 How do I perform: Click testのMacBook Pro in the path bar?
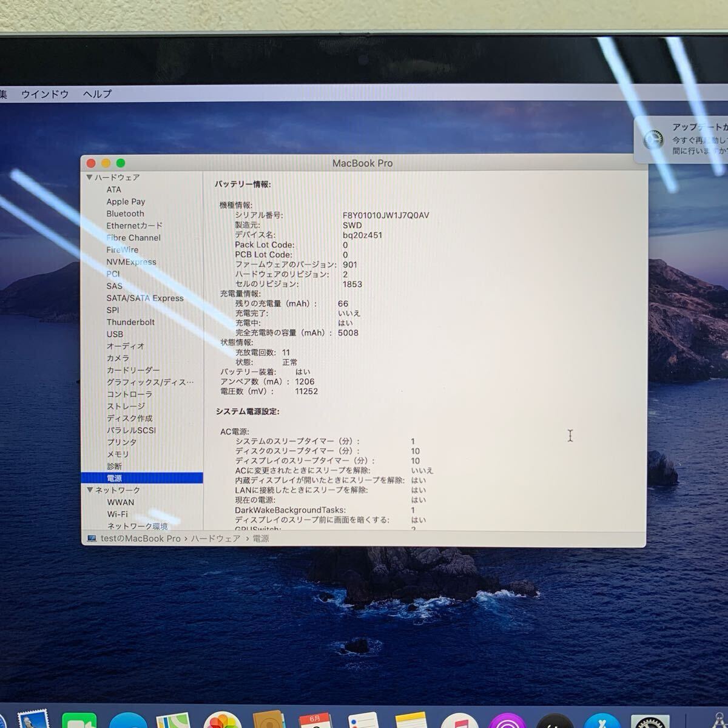(x=141, y=539)
